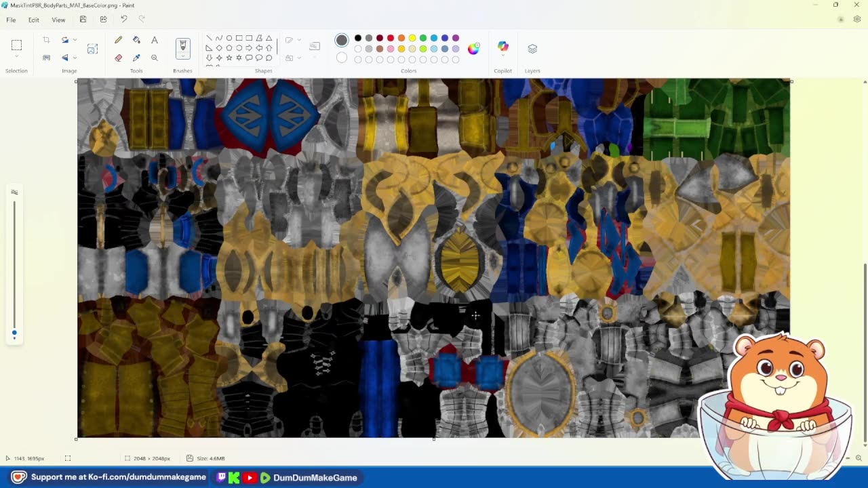Expand the Selection options dropdown
868x488 pixels.
[x=16, y=56]
